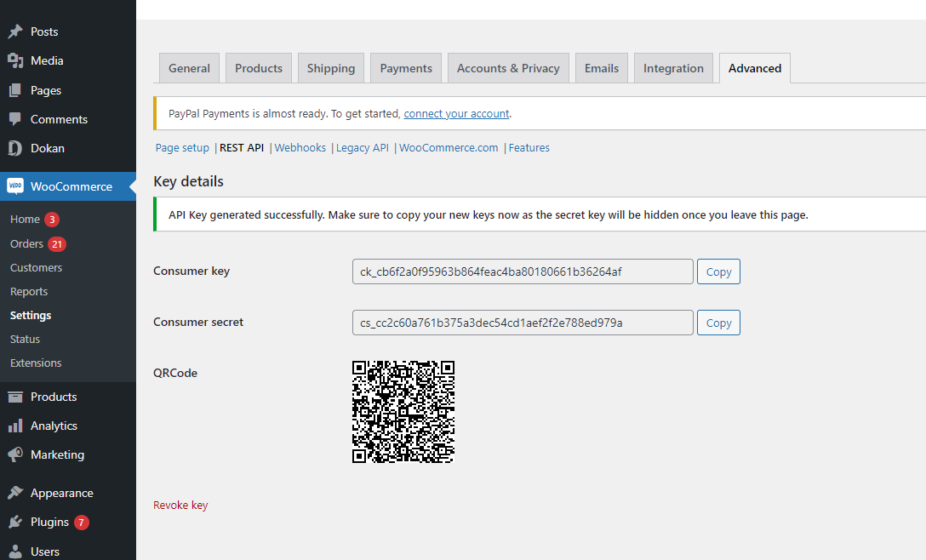The height and width of the screenshot is (560, 926).
Task: Open the Page setup subsection
Action: 182,148
